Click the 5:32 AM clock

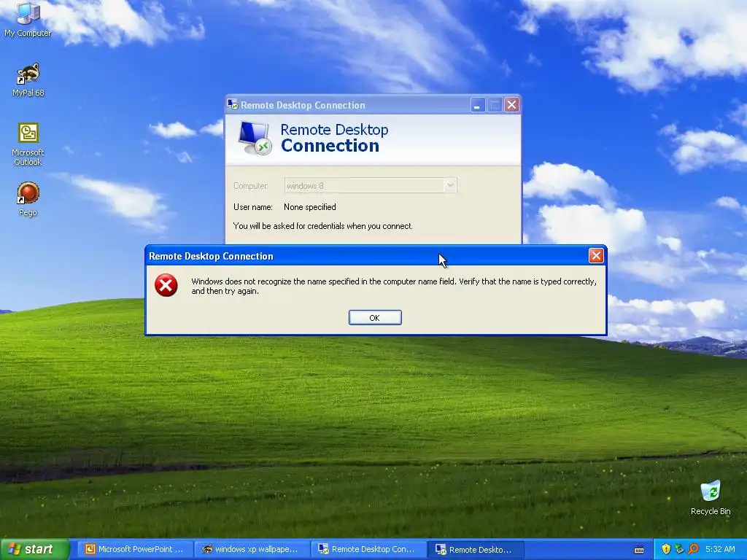point(720,549)
